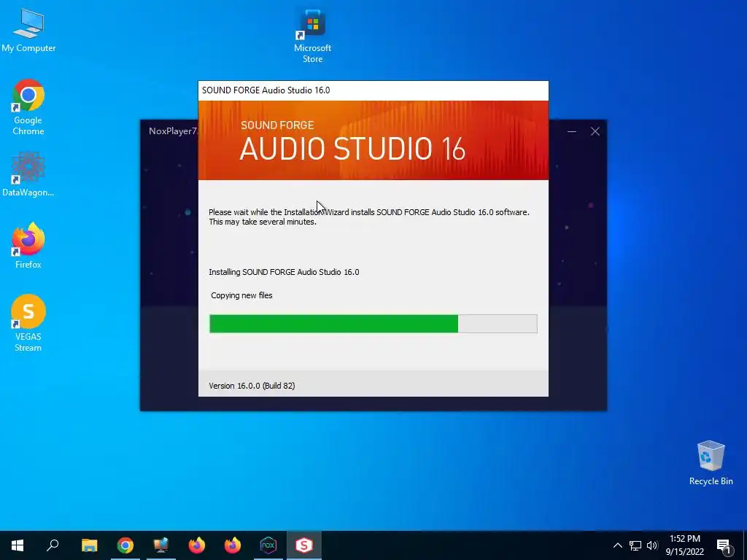The image size is (747, 560).
Task: Show hidden system tray icons
Action: (617, 545)
